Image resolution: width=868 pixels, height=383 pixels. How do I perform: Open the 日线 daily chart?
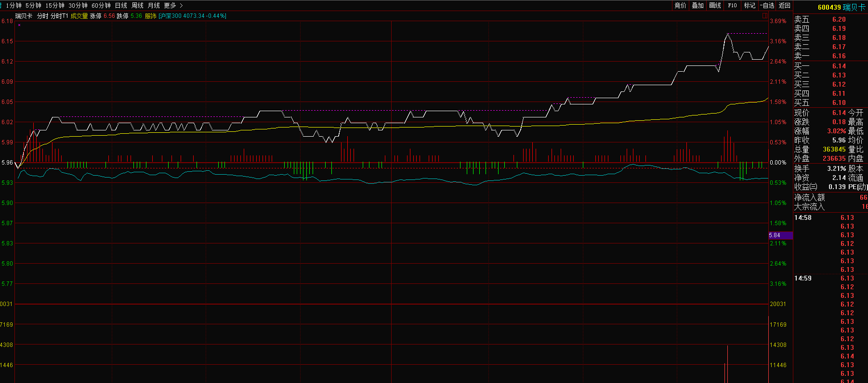click(121, 5)
